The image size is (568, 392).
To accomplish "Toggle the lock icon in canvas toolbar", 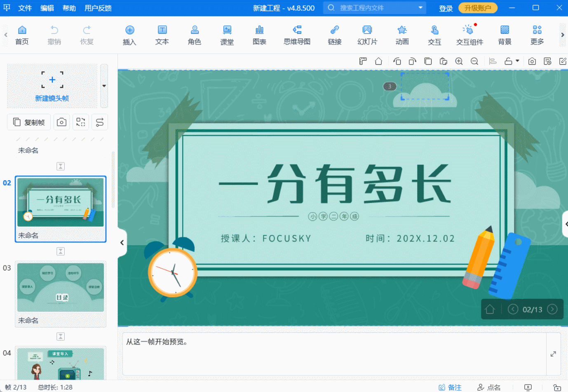I will click(509, 61).
